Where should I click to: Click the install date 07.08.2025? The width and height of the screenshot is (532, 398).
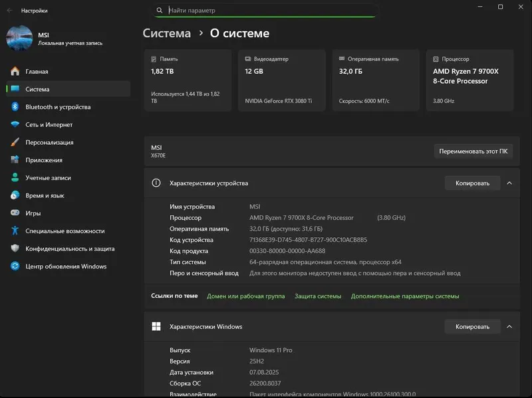tap(264, 372)
